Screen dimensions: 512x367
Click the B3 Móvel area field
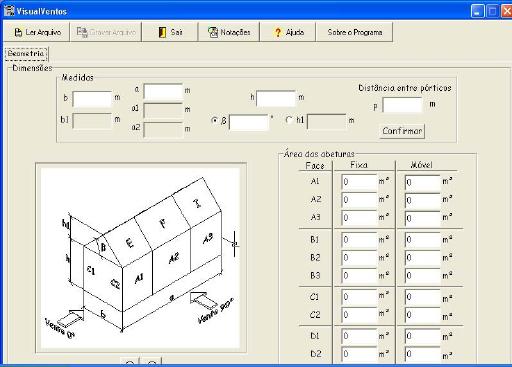[423, 276]
